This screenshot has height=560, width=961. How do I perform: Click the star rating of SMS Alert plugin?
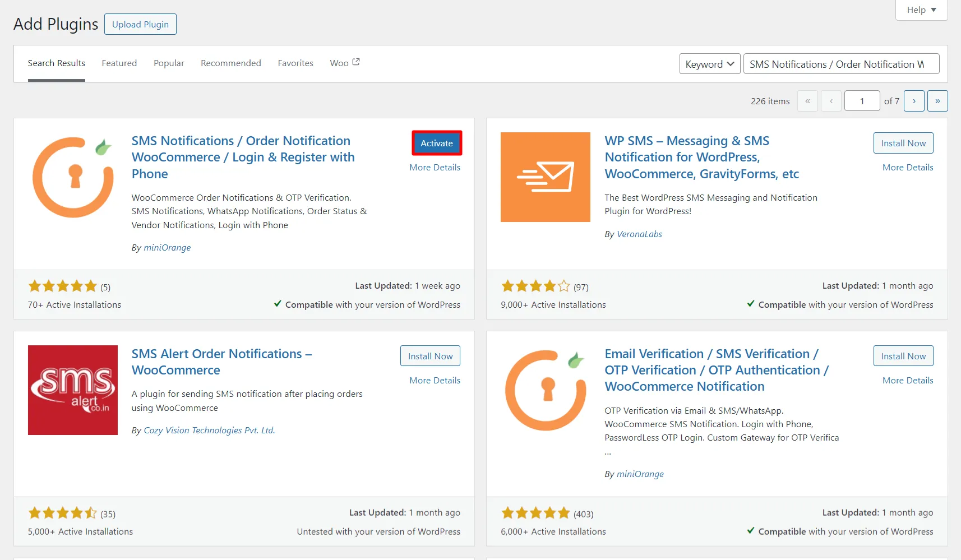click(62, 513)
